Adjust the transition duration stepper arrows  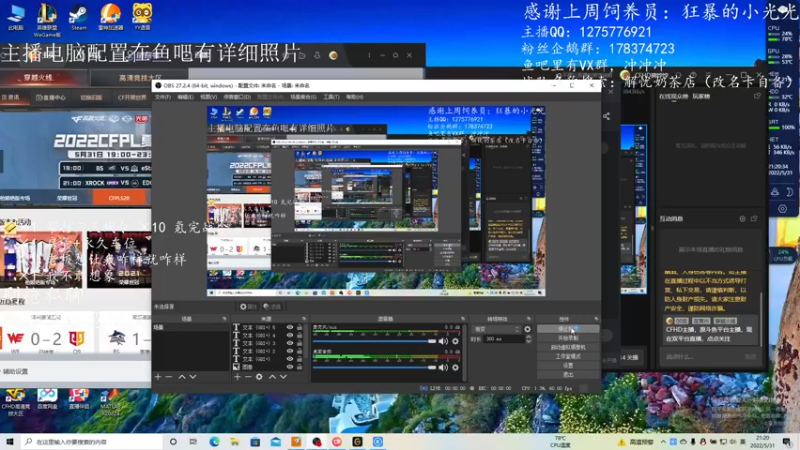click(529, 339)
